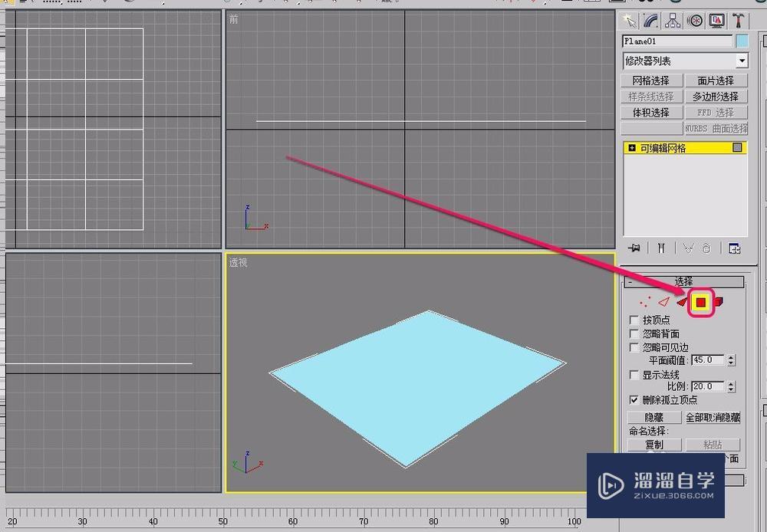
Task: Open Plane01 object color swatch
Action: tap(742, 41)
